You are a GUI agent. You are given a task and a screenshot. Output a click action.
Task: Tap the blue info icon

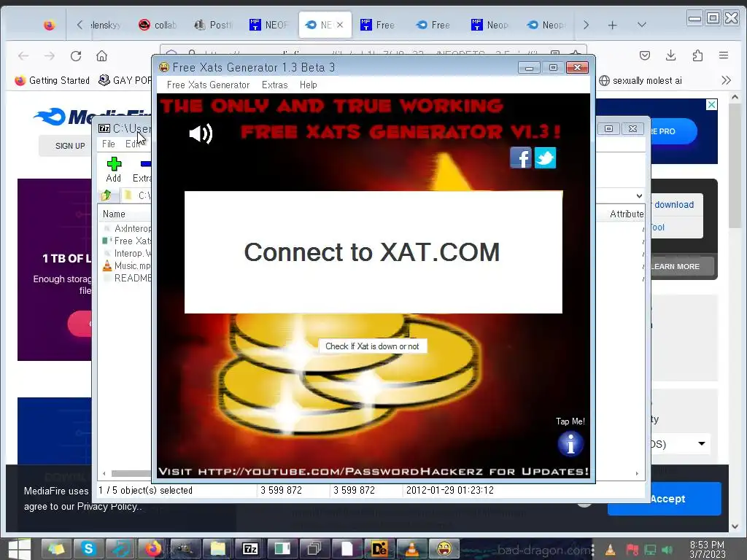[x=570, y=444]
